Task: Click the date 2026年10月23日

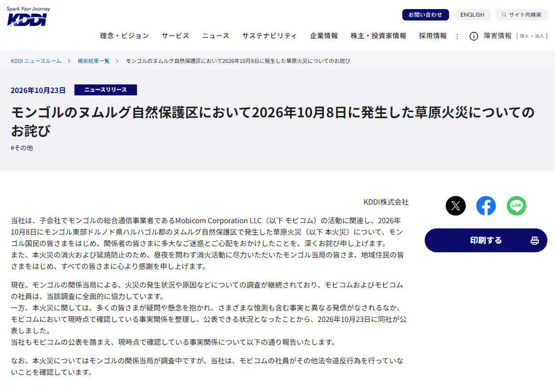Action: tap(38, 90)
